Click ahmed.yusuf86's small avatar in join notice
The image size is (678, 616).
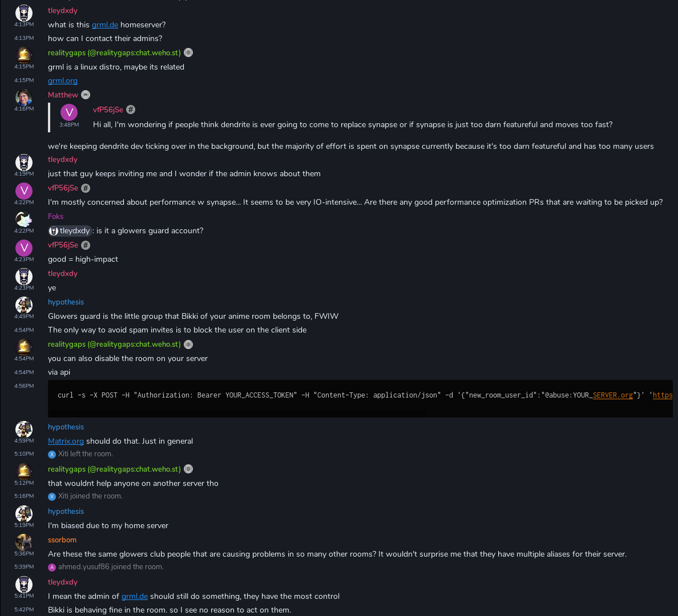[52, 567]
